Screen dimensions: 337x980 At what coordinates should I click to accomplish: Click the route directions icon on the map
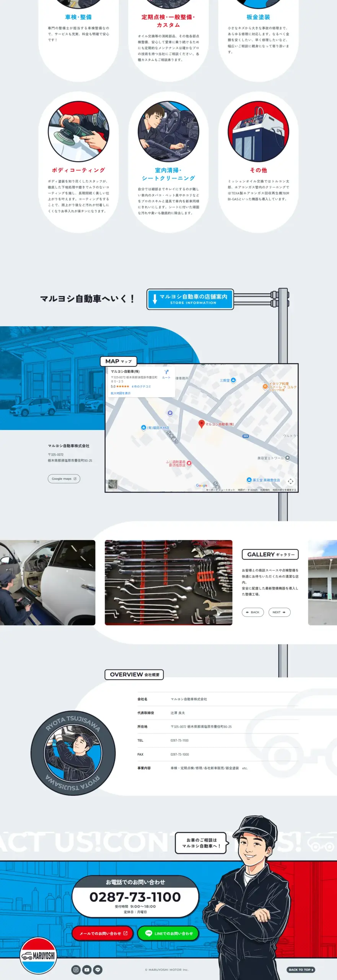[x=166, y=372]
